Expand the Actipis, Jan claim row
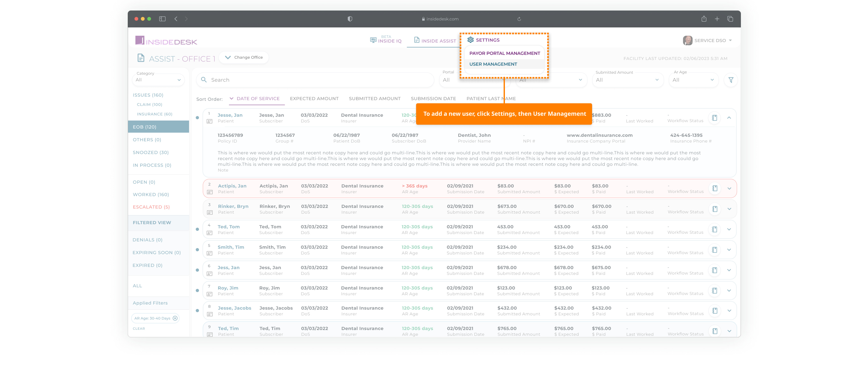 coord(729,188)
